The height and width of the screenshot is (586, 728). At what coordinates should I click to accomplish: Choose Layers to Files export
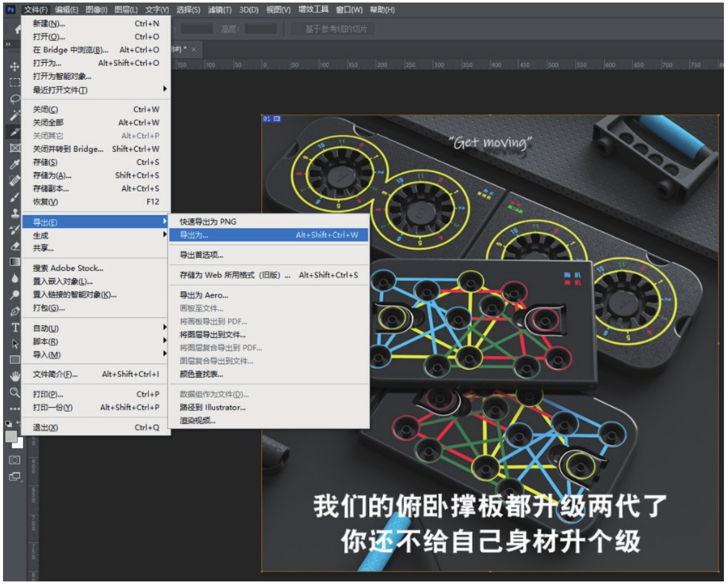pyautogui.click(x=269, y=335)
